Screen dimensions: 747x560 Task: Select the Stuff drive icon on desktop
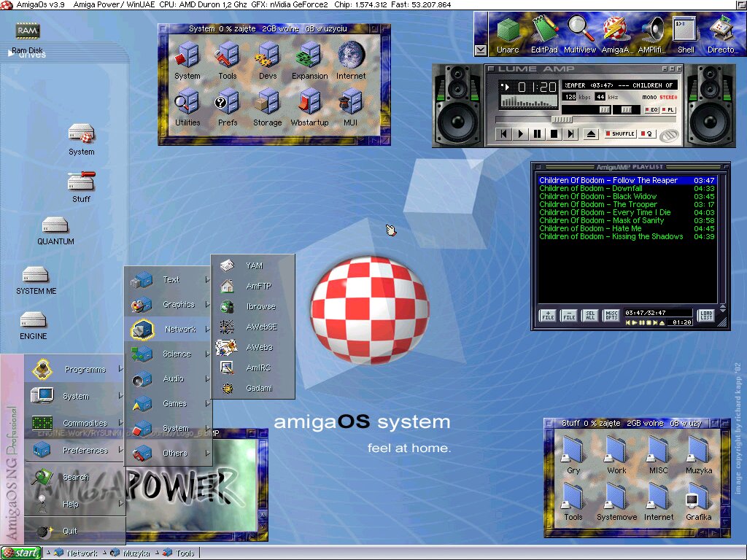coord(82,187)
